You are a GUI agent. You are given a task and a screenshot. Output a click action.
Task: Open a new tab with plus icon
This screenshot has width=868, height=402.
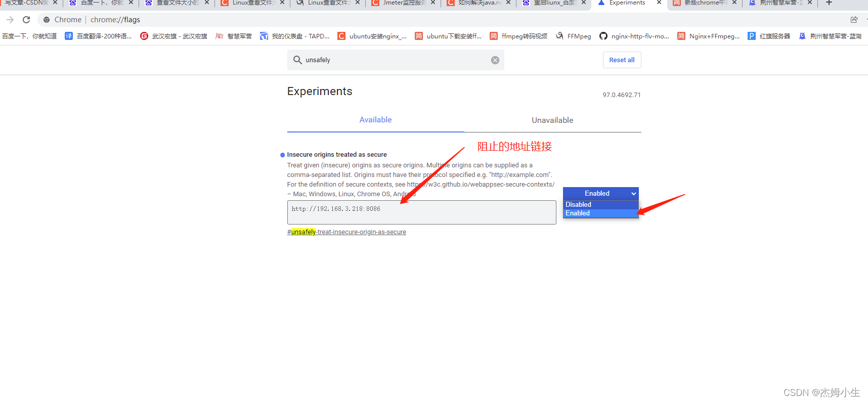tap(829, 3)
